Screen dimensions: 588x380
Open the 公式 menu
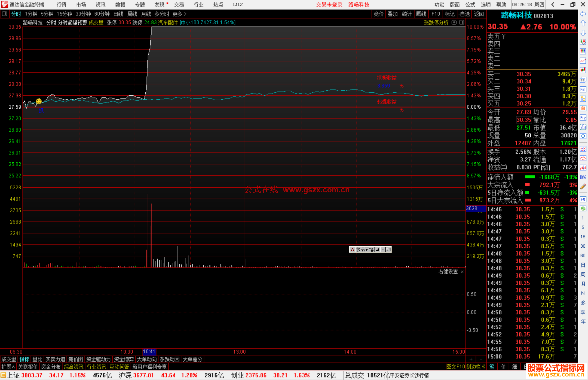tap(470, 5)
